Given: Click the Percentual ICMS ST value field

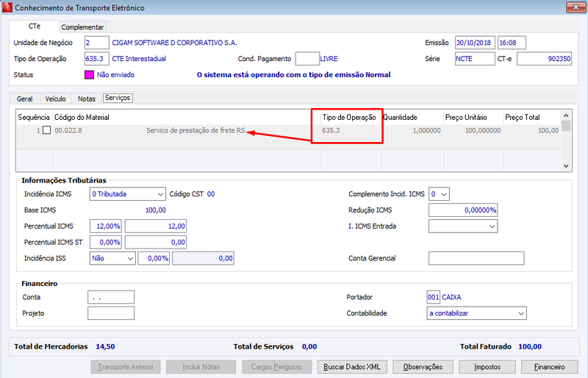Looking at the screenshot, I should pyautogui.click(x=156, y=243).
